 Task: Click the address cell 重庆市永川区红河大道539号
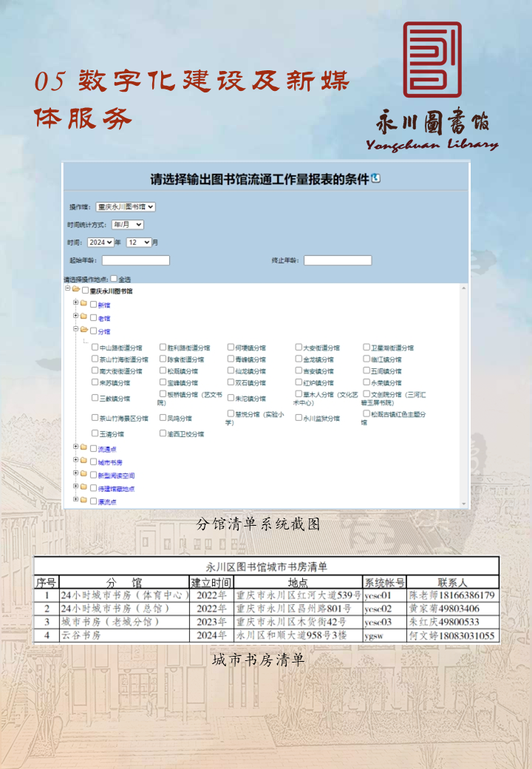pos(299,595)
